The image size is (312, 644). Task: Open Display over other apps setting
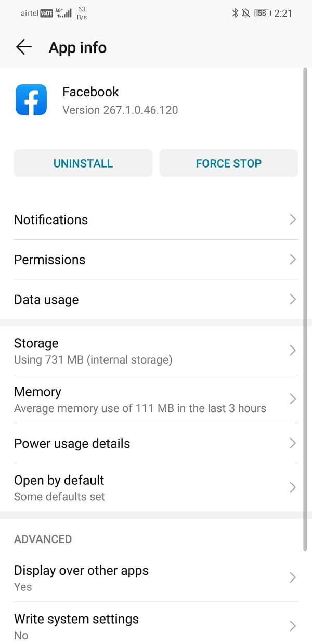[x=155, y=577]
